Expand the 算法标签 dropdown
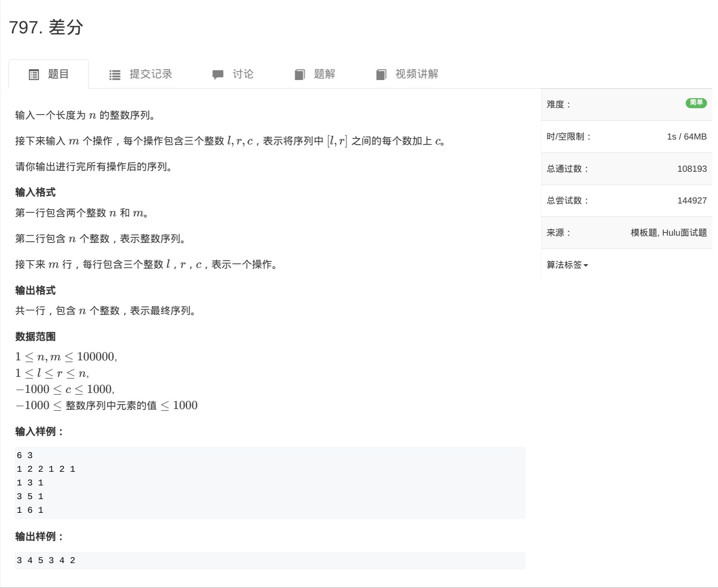This screenshot has width=718, height=588. [564, 265]
